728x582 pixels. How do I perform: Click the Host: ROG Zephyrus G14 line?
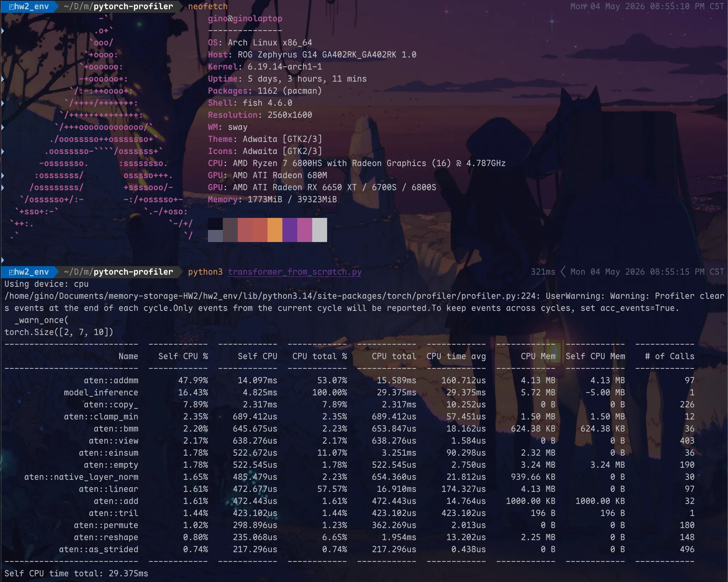312,55
